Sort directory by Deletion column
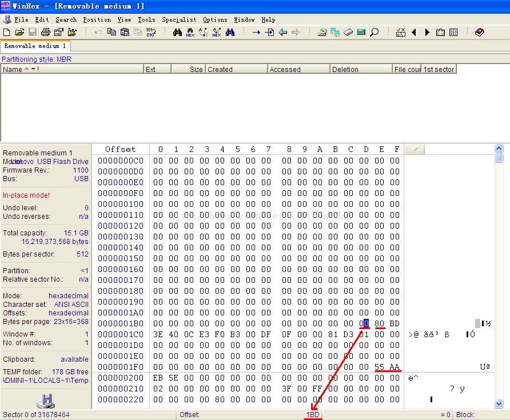 [361, 69]
